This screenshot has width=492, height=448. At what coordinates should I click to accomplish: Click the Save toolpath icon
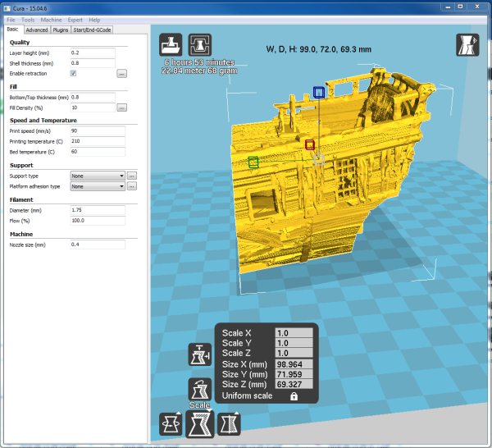199,44
